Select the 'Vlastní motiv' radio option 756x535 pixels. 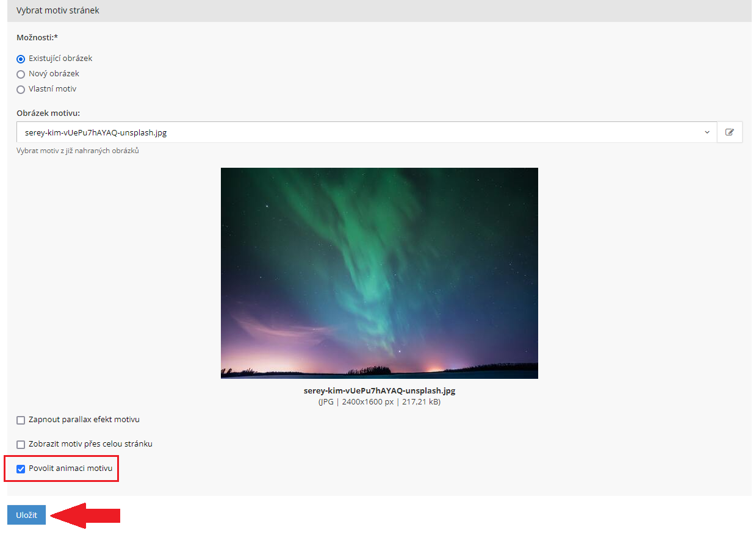(x=21, y=90)
